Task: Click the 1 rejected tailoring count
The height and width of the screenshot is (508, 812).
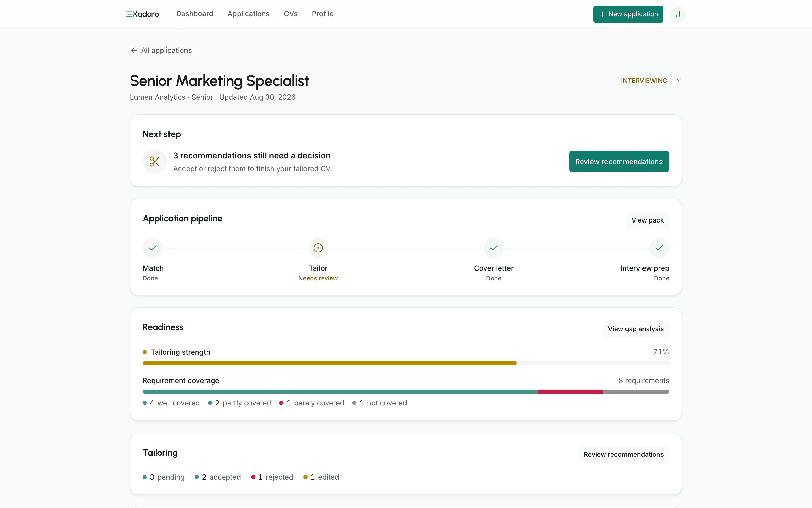Action: (272, 477)
